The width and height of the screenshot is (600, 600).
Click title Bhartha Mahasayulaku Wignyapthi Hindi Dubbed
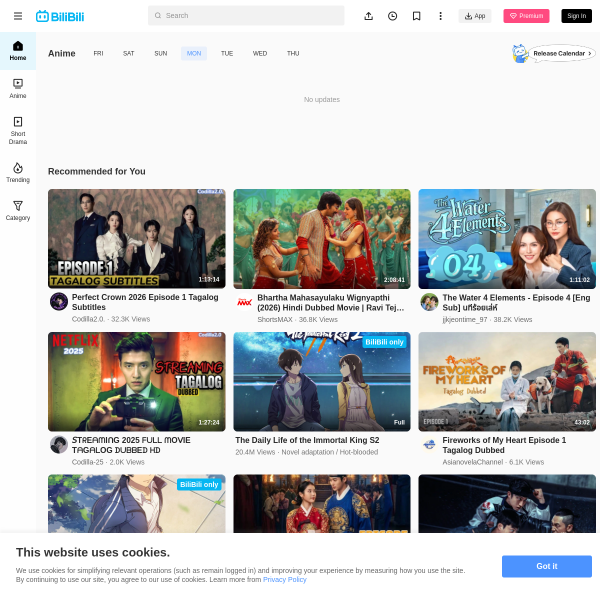[x=331, y=302]
